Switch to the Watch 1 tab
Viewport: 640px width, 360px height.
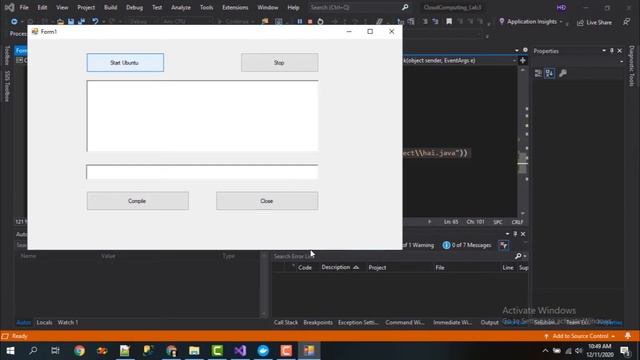click(x=68, y=322)
